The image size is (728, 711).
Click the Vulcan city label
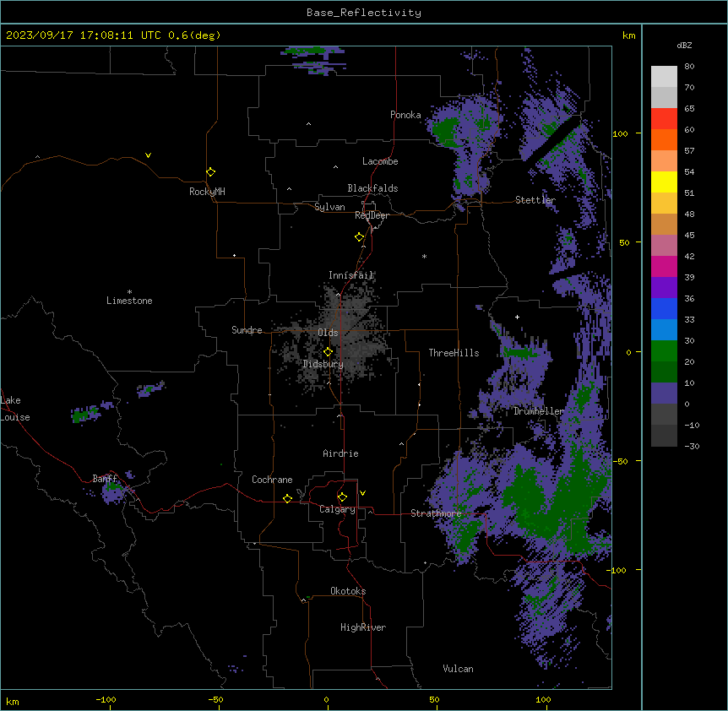[x=458, y=669]
